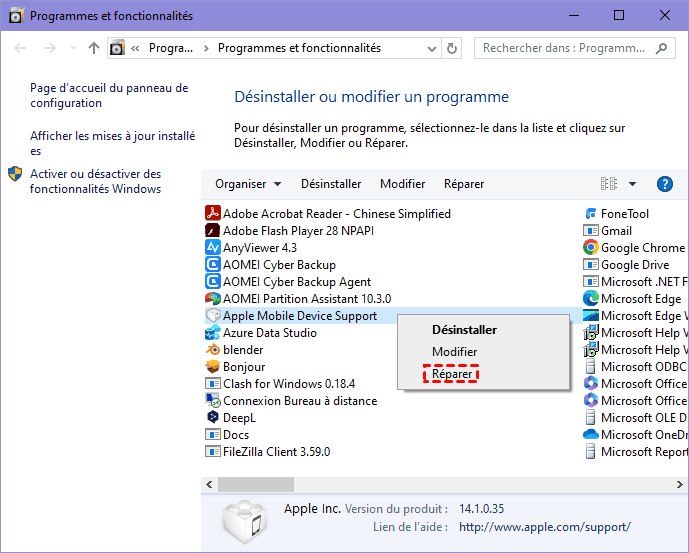This screenshot has width=689, height=553.
Task: Click the search field Rechercher dans Programmes
Action: pyautogui.click(x=565, y=48)
